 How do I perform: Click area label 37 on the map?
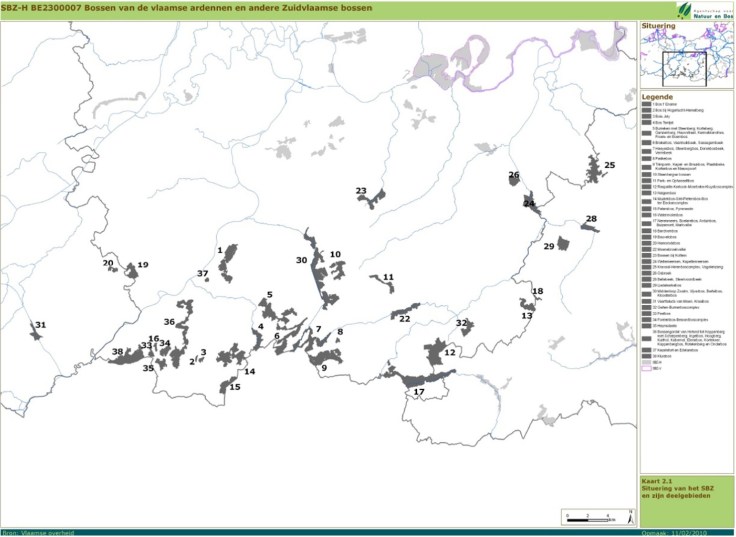click(202, 274)
